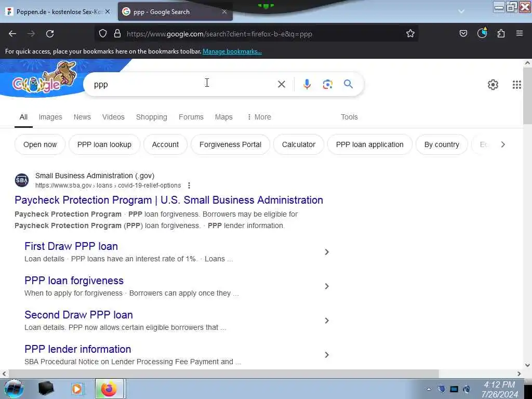
Task: Open Paycheck Protection Program SBA result
Action: tap(169, 200)
